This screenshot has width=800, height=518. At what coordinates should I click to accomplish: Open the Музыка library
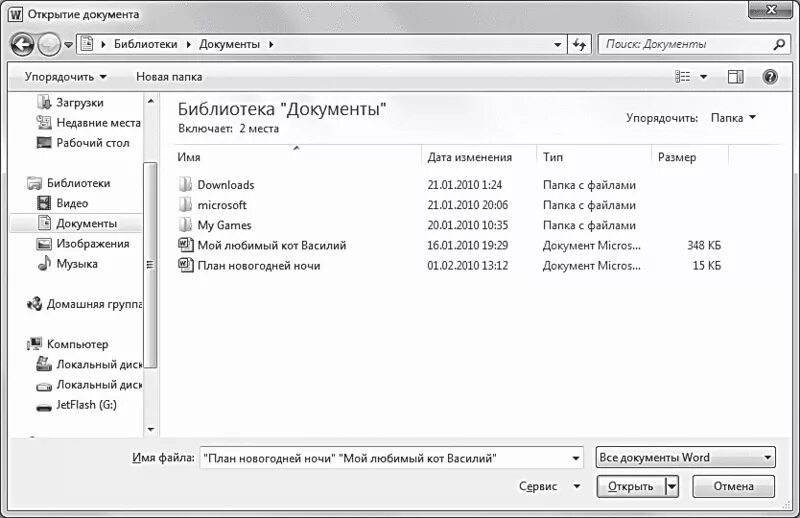click(x=67, y=264)
